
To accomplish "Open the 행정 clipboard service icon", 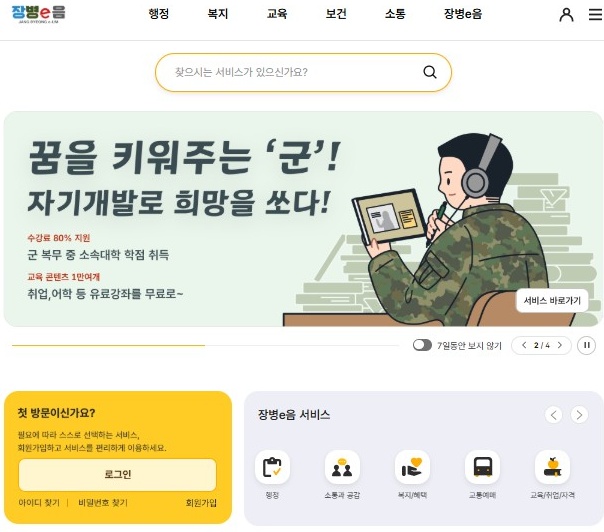I will pos(272,467).
